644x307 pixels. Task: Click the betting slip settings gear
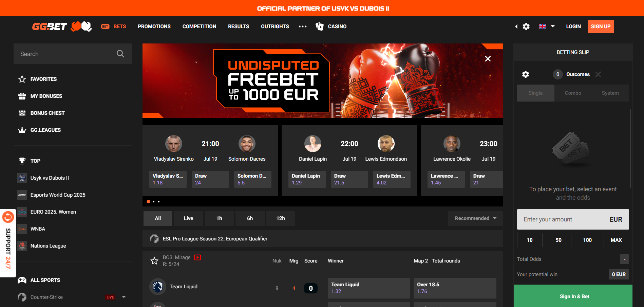click(x=526, y=74)
